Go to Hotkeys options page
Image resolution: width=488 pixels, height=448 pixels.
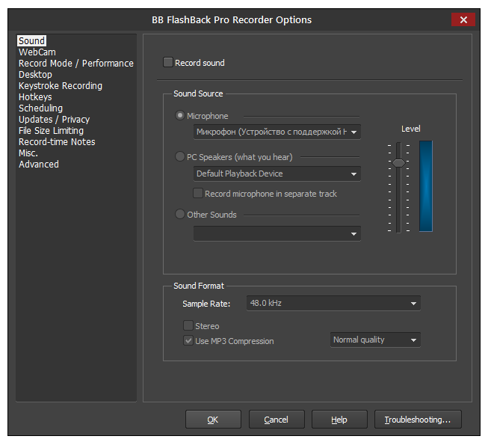pos(35,97)
